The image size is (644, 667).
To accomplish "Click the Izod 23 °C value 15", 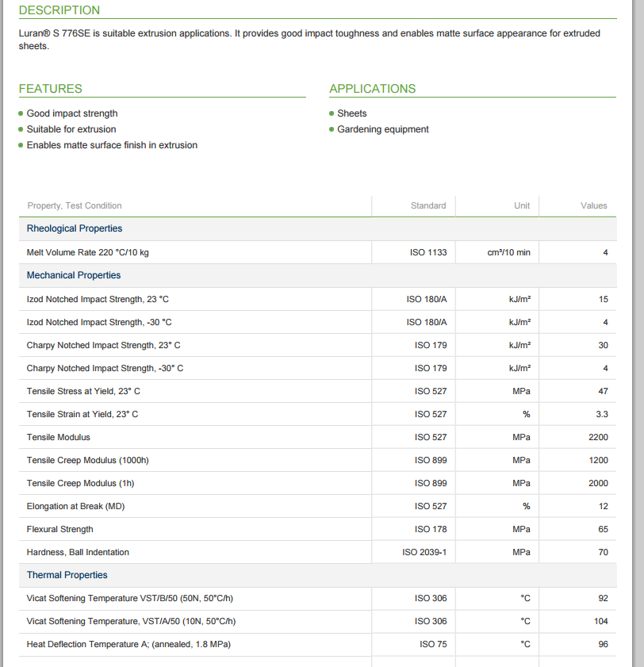I will coord(604,299).
